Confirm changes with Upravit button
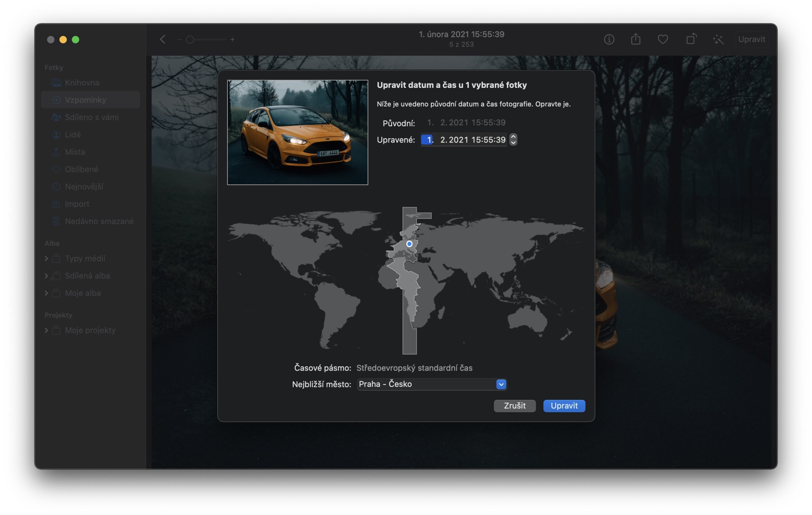Viewport: 812px width, 515px height. pos(564,406)
